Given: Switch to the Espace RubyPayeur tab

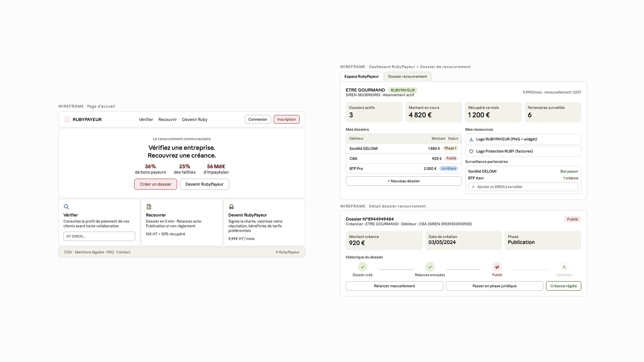Looking at the screenshot, I should click(x=362, y=76).
